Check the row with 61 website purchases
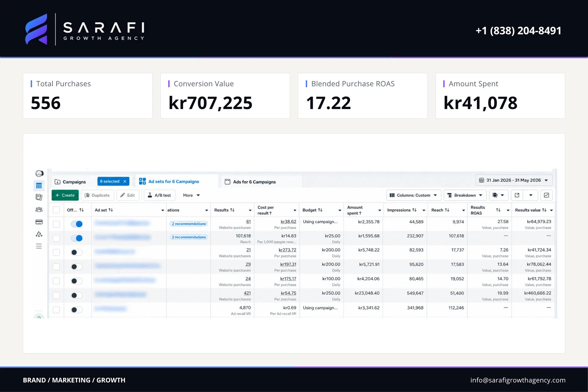 click(56, 224)
